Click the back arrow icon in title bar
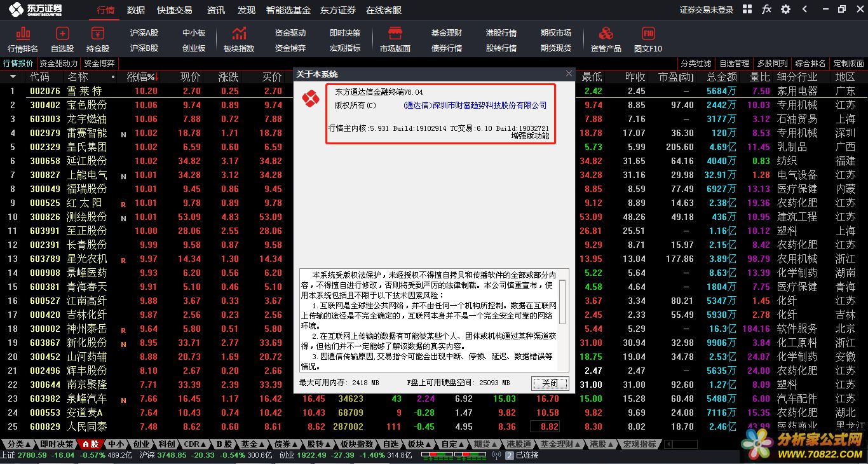This screenshot has height=464, width=868. pos(805,10)
